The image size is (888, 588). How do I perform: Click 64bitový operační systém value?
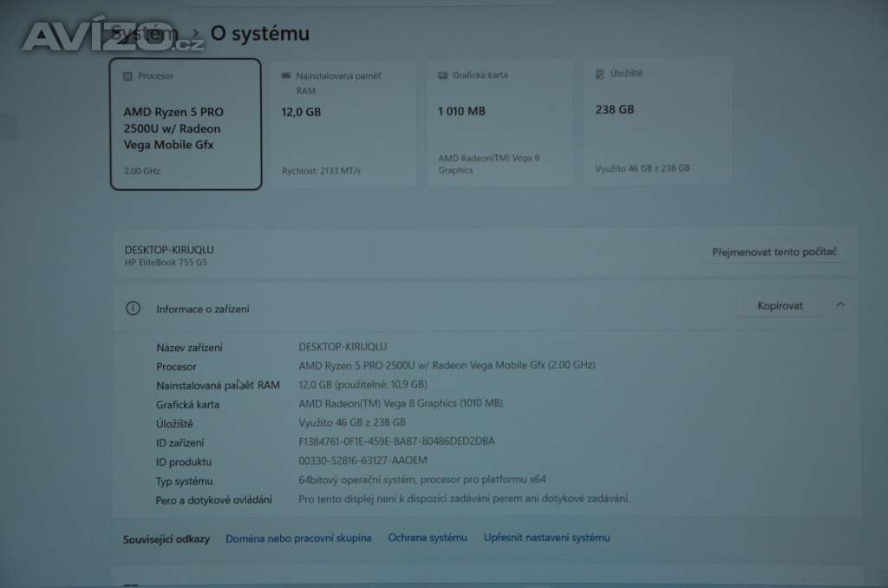422,480
